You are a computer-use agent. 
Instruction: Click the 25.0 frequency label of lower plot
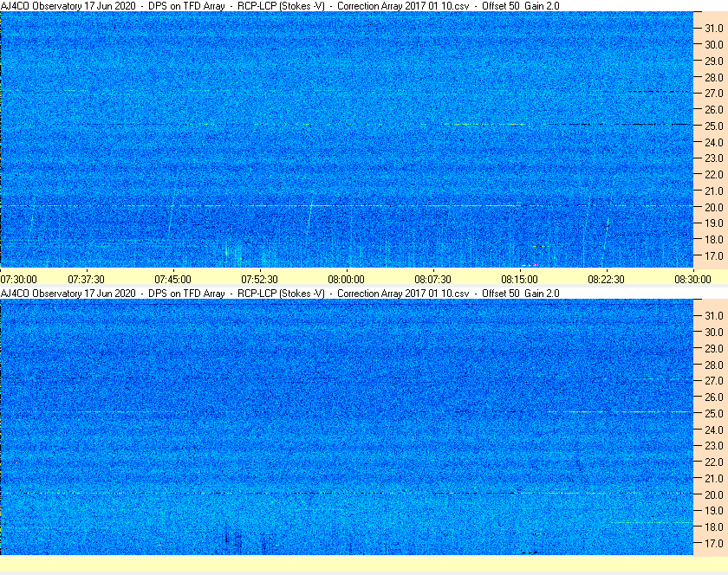coord(714,413)
